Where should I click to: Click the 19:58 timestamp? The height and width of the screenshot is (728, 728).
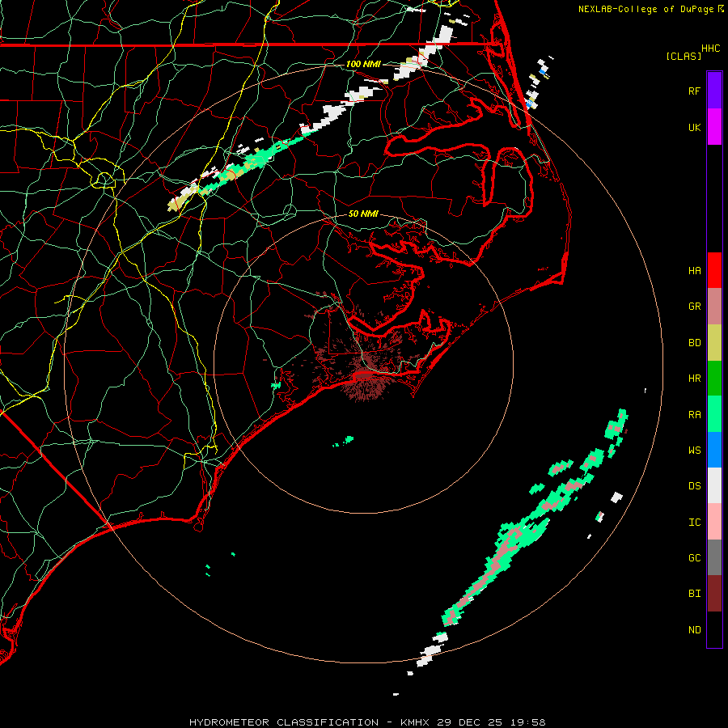click(x=528, y=722)
